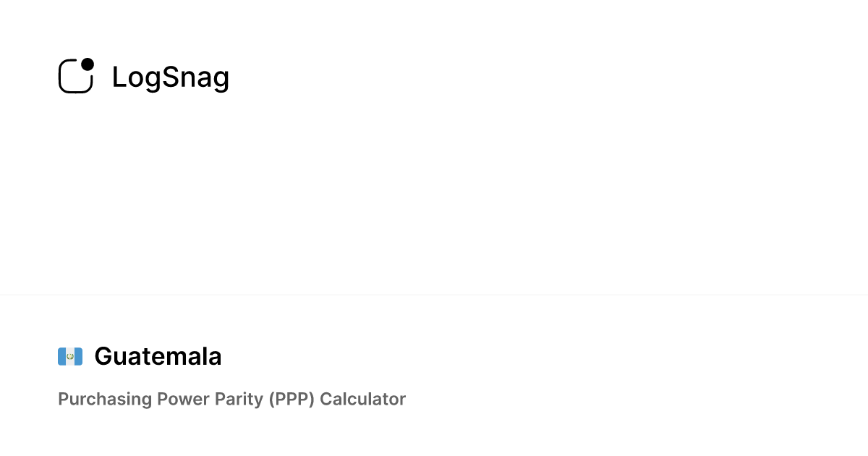Click the right blue stripe of the flag
868x456 pixels.
tap(79, 356)
